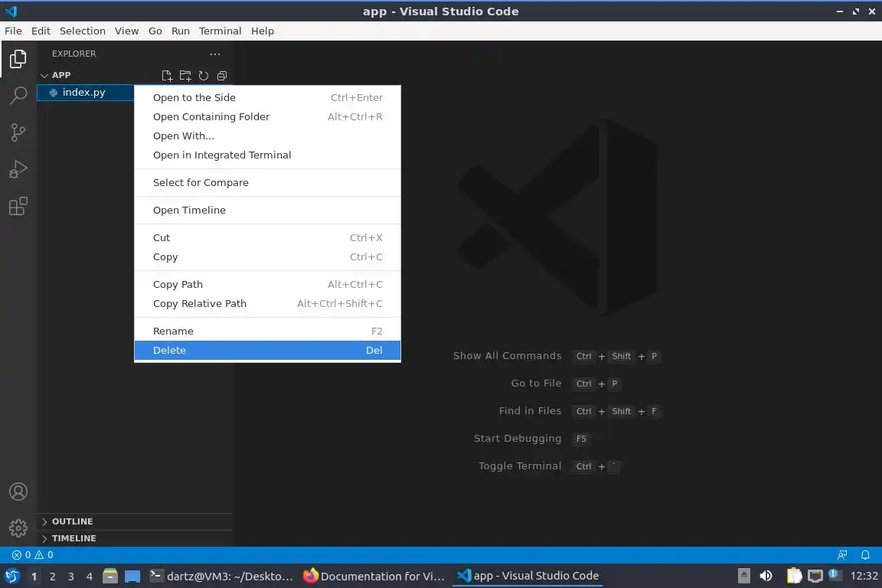Open Manage gear settings icon
Screen dimensions: 882x588
tap(18, 528)
